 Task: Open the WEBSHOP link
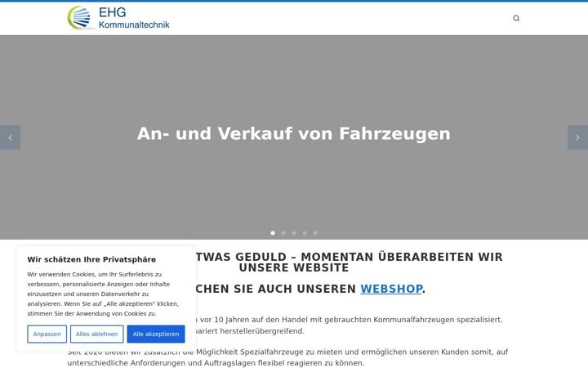point(391,289)
